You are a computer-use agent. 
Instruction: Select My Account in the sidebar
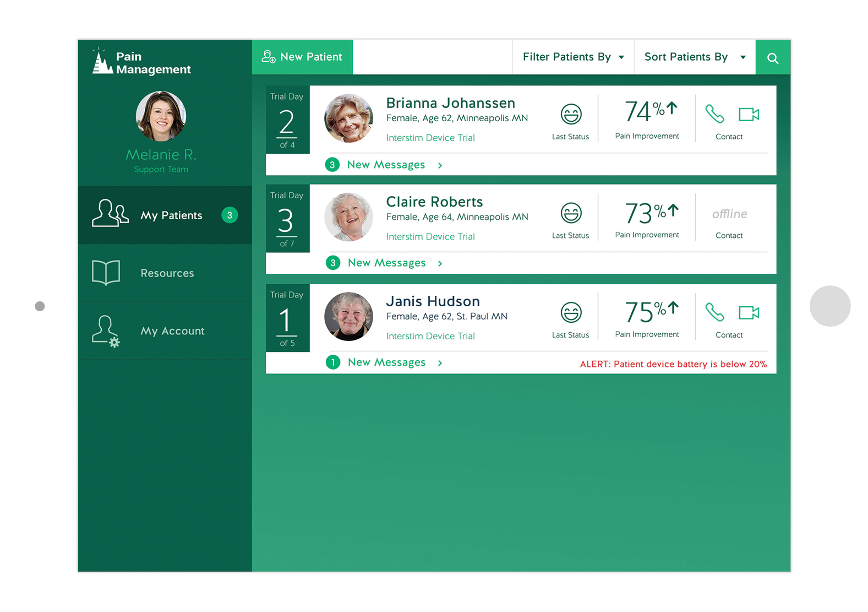click(x=165, y=331)
